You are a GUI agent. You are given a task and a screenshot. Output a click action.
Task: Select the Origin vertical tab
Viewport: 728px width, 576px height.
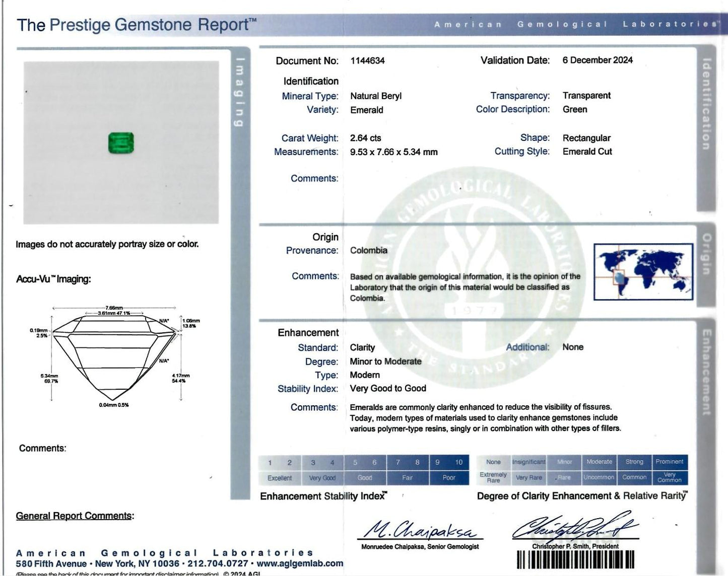[x=706, y=254]
